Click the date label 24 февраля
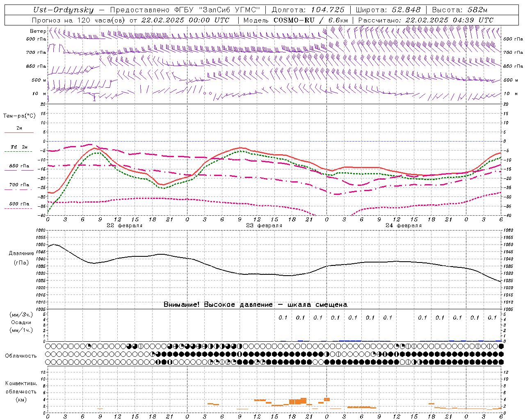The image size is (525, 420). pyautogui.click(x=404, y=226)
